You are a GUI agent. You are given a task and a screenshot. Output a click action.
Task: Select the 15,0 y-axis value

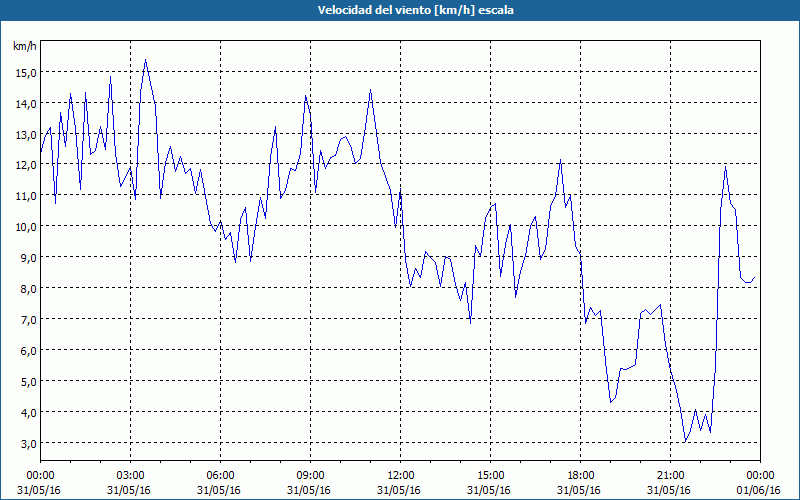pos(26,73)
